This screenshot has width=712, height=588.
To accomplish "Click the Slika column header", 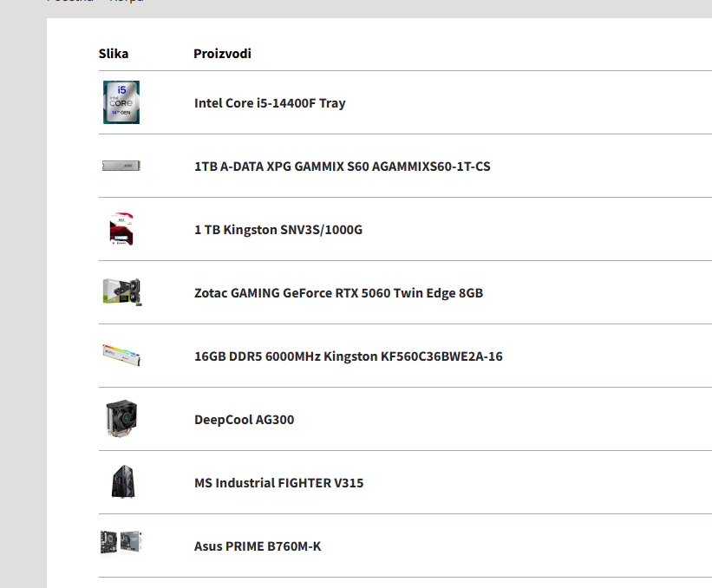I will point(114,54).
